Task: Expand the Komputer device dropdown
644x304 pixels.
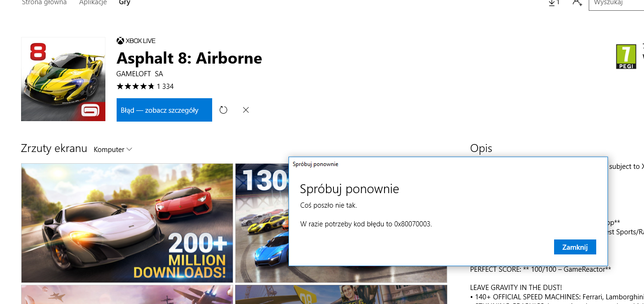Action: tap(113, 150)
